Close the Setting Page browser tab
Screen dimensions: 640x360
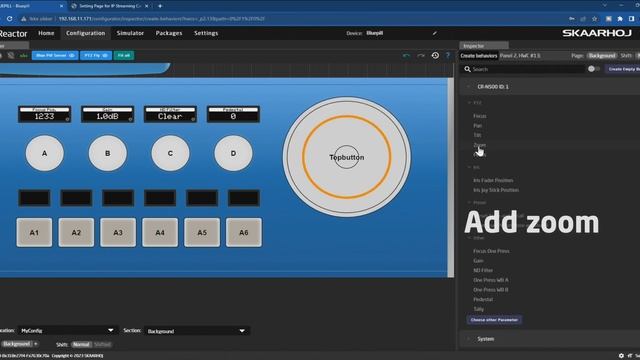coord(147,6)
